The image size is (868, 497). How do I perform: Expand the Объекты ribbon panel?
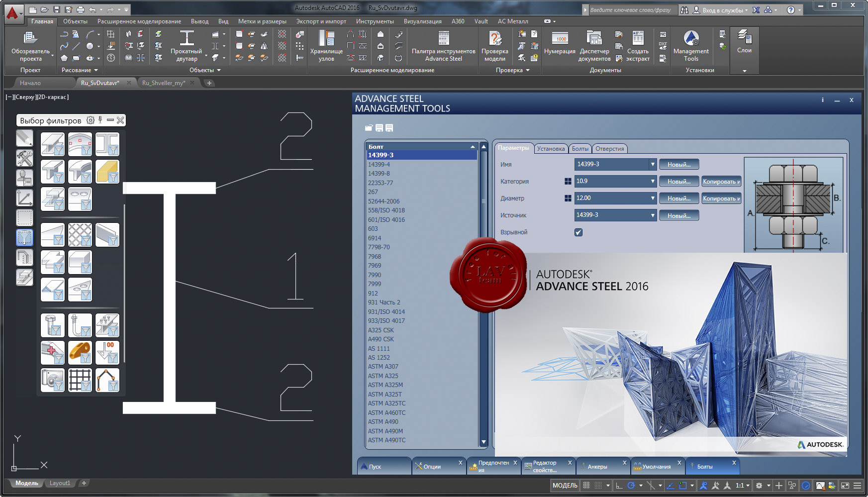click(x=205, y=70)
